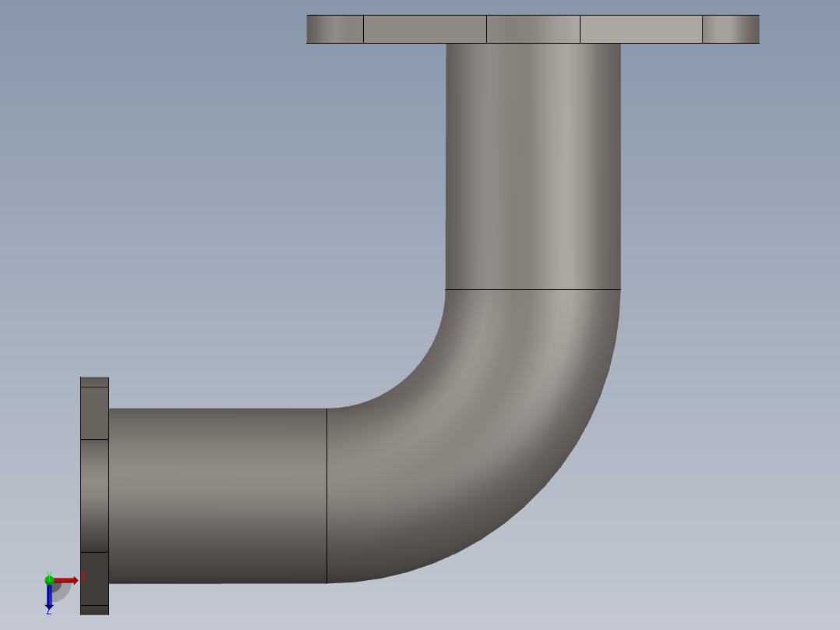
Task: Select the center face of the top flange
Action: tap(533, 29)
